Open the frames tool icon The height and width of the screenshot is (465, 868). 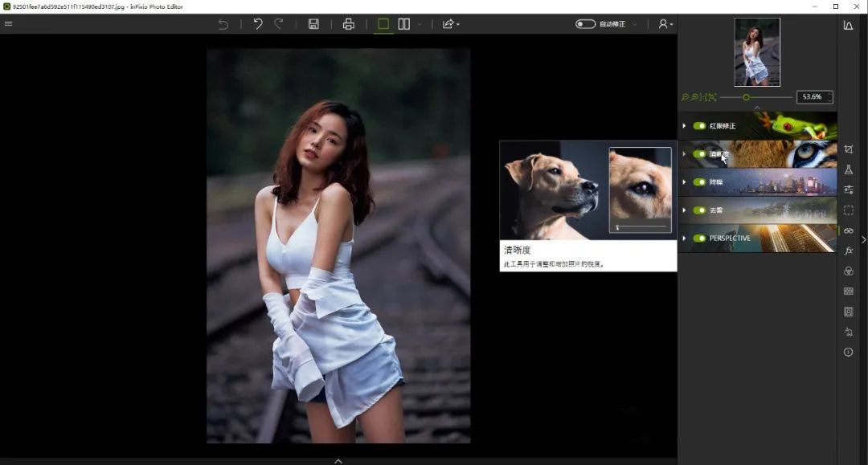point(848,312)
